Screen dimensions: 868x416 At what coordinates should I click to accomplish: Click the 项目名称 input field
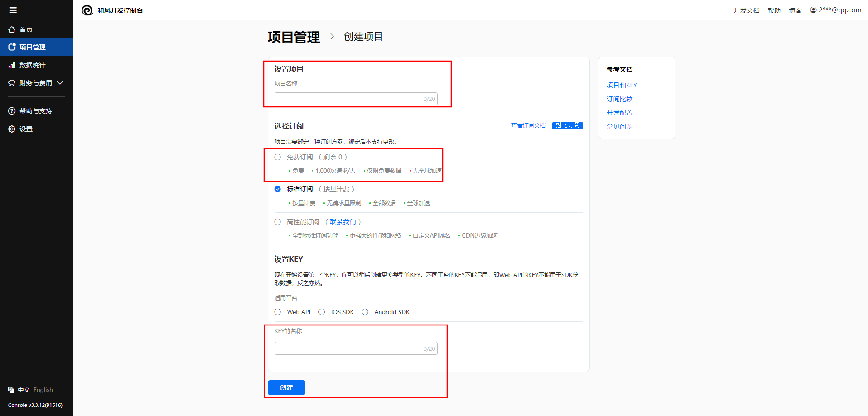[x=356, y=99]
